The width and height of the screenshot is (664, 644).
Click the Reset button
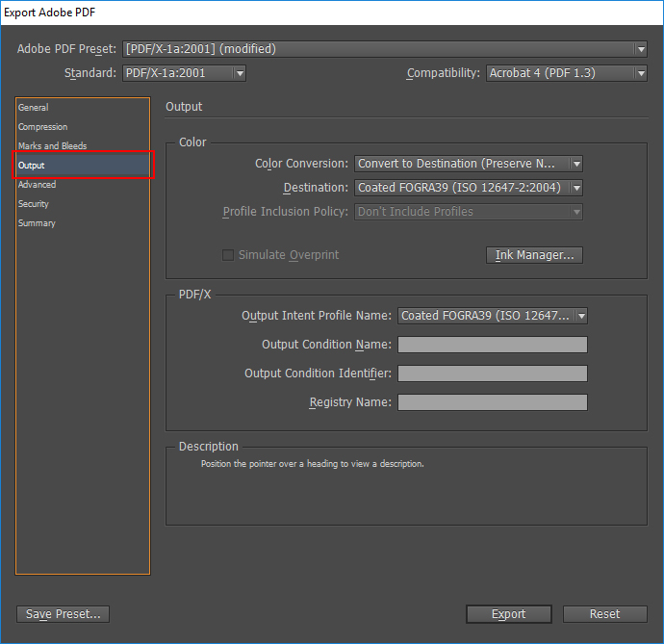click(x=604, y=614)
